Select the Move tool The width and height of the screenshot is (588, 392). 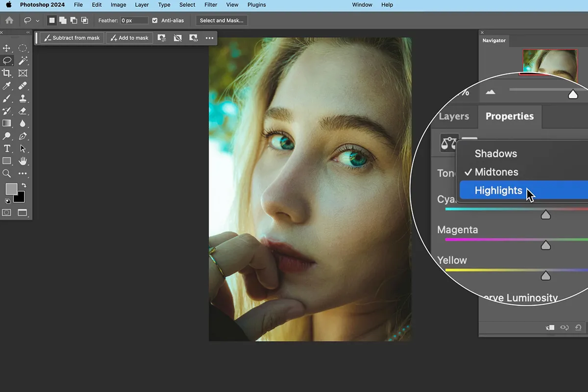click(x=7, y=48)
